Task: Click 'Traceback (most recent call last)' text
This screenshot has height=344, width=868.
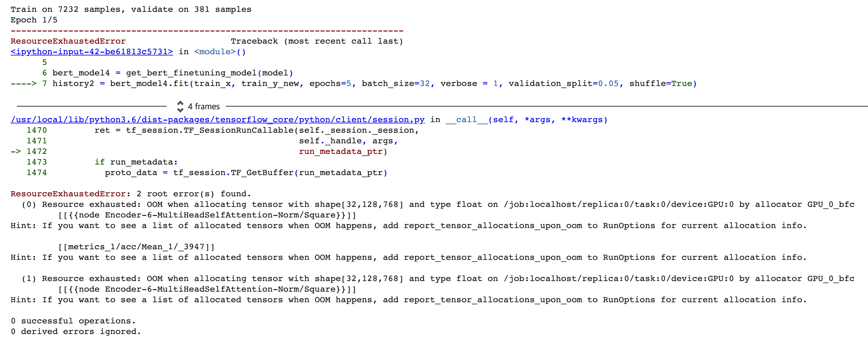Action: pos(317,41)
